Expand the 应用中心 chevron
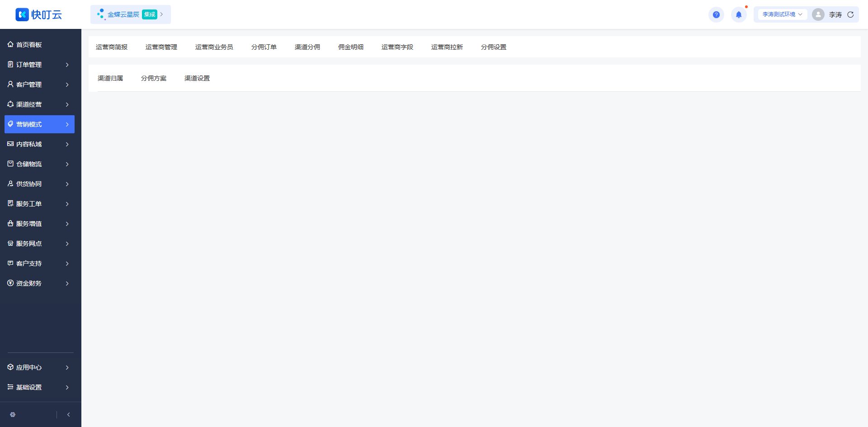This screenshot has height=427, width=868. coord(67,367)
